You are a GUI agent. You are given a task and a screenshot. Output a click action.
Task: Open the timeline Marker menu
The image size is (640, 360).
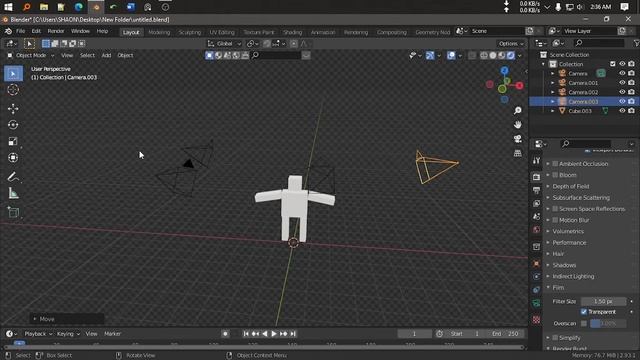click(x=112, y=334)
